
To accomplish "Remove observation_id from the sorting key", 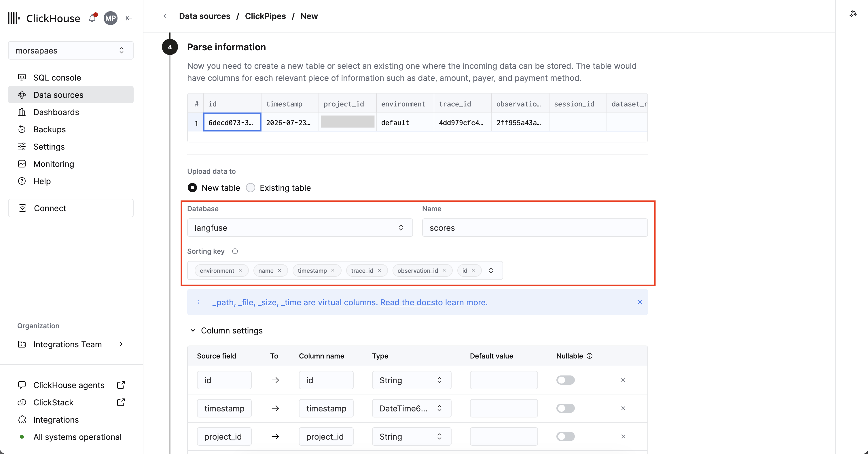I will tap(444, 270).
